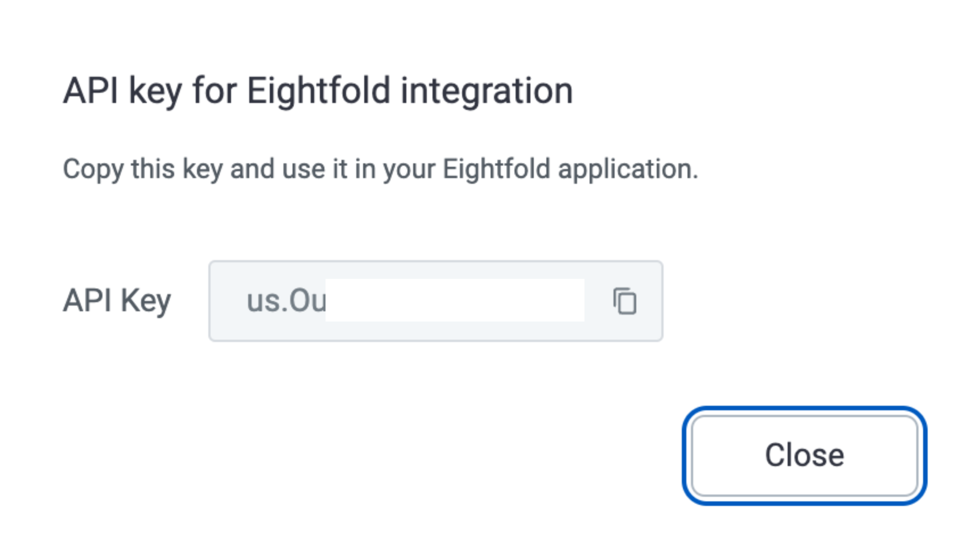Click the 'API Key' label
The image size is (980, 552).
117,301
